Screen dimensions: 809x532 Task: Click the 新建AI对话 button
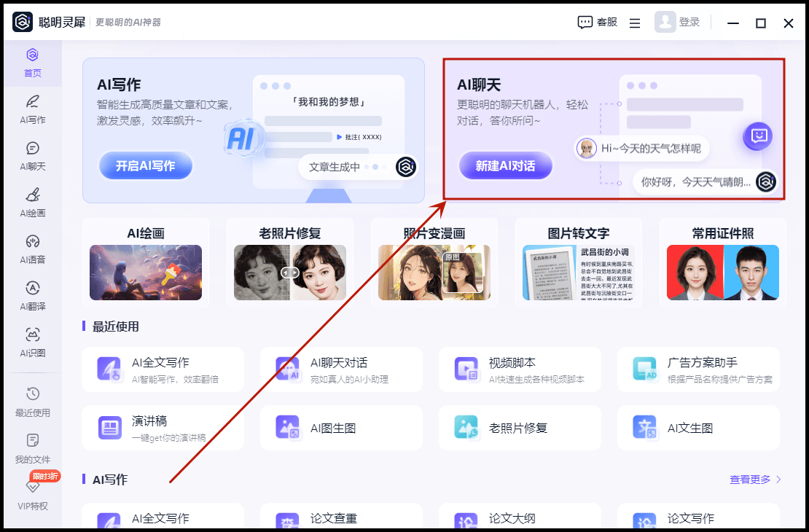pyautogui.click(x=505, y=166)
